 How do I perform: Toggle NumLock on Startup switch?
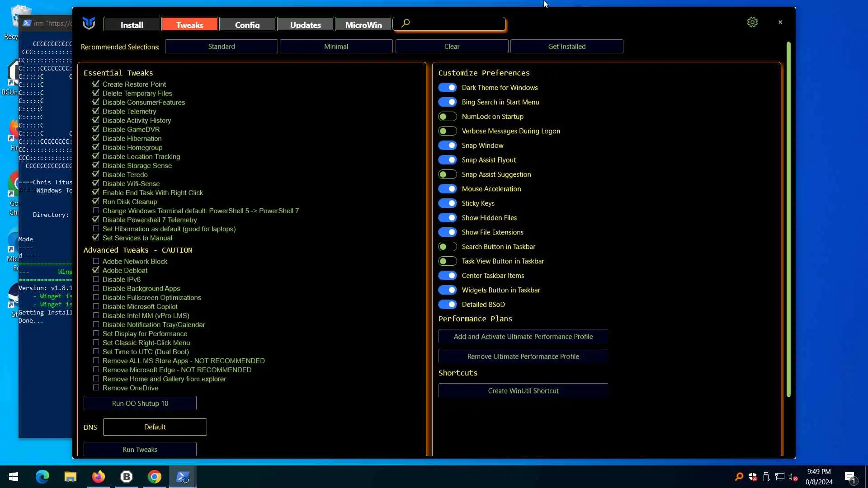447,117
